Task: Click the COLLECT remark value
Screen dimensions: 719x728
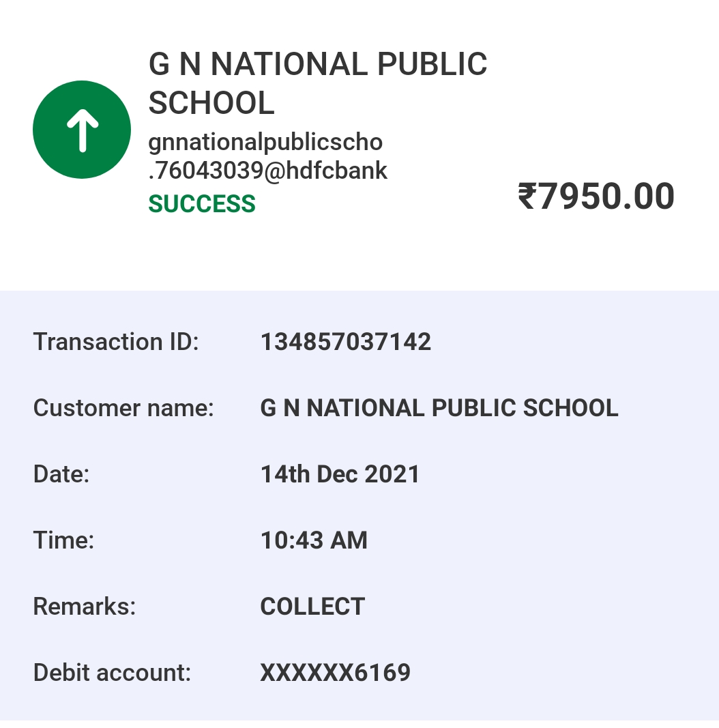Action: pos(313,607)
